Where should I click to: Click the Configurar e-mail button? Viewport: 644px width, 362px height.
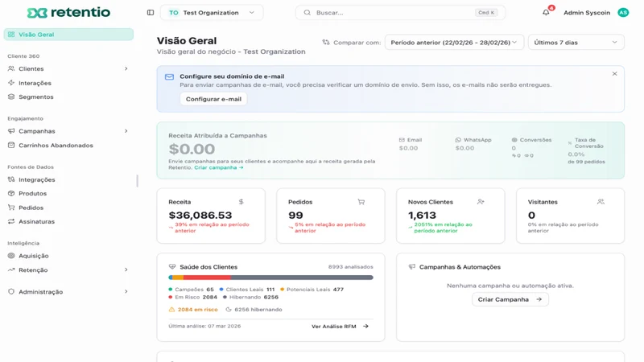pos(213,99)
